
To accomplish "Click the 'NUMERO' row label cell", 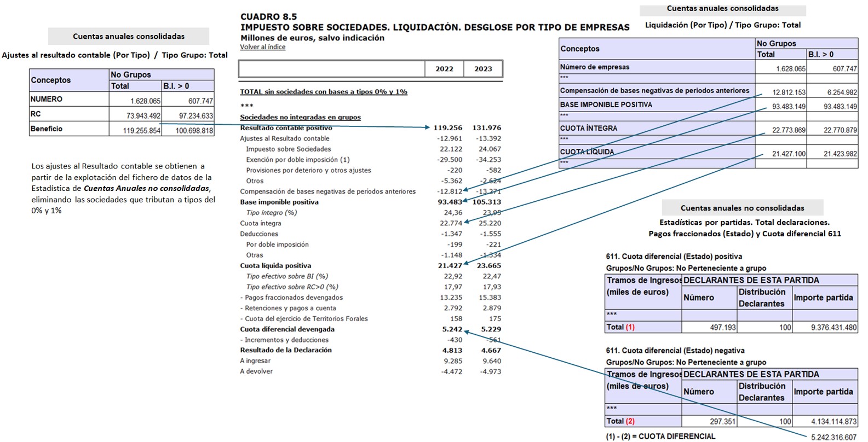I will click(x=47, y=99).
